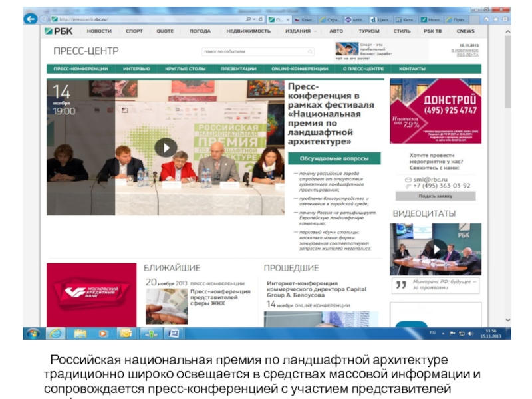This screenshot has height=399, width=532.
Task: Open the О ПРЕСС-ЦЕНТРЕ tab
Action: click(x=363, y=69)
